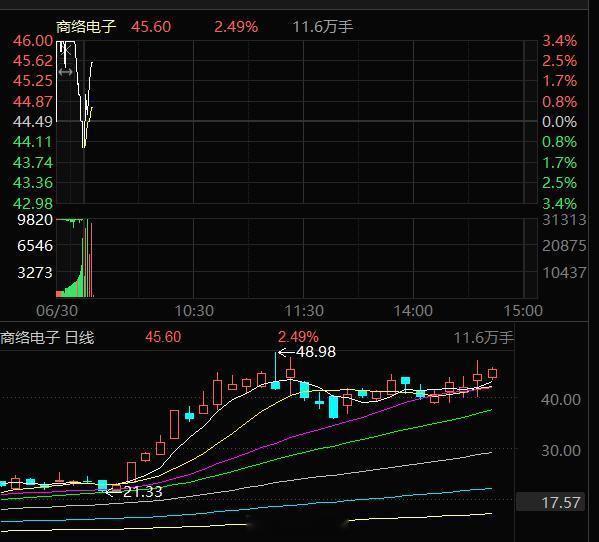Click the 45.60 price in daily chart header
599x542 pixels.
pos(163,337)
